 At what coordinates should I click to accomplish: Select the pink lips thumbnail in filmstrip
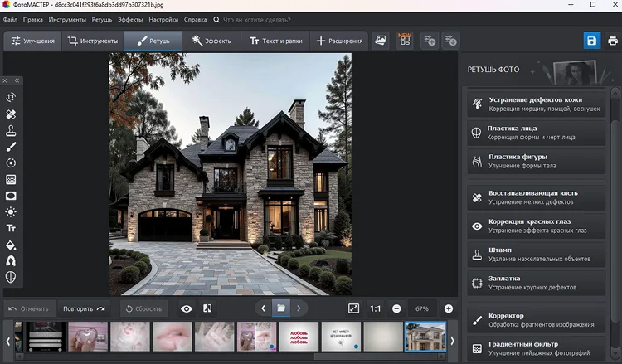[x=173, y=337]
